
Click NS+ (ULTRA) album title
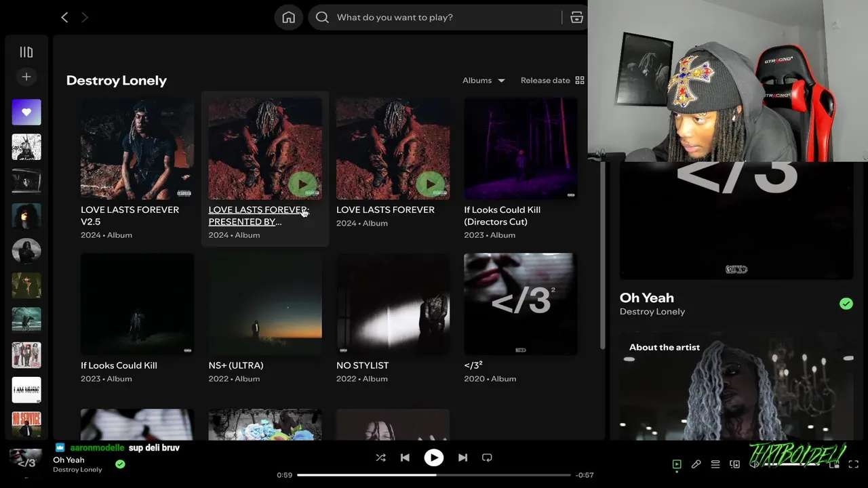236,365
